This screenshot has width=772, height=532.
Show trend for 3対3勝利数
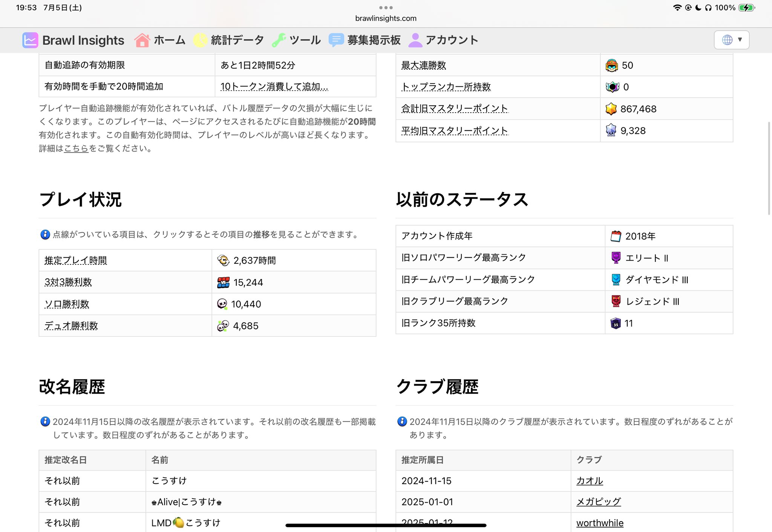(68, 282)
